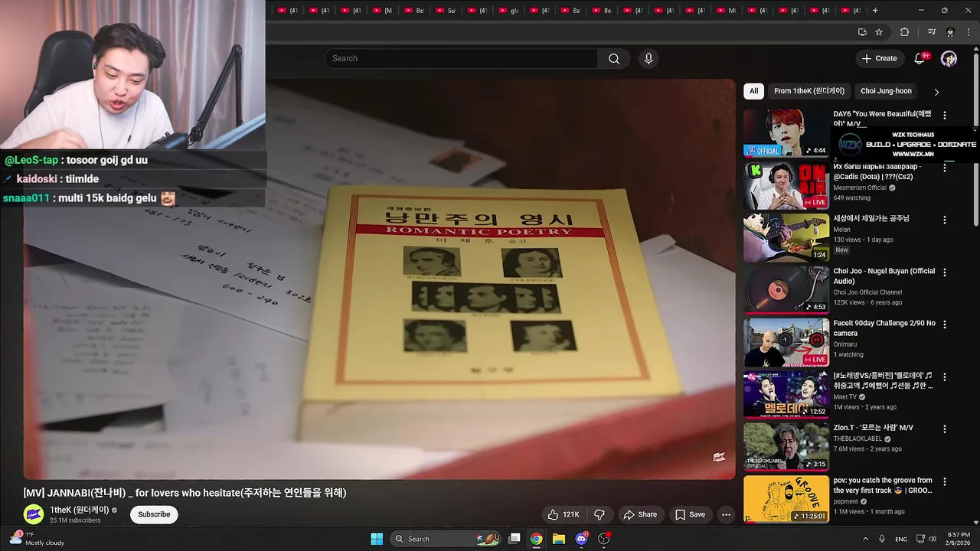This screenshot has height=551, width=980.
Task: Click Chrome icon in the taskbar
Action: 537,539
